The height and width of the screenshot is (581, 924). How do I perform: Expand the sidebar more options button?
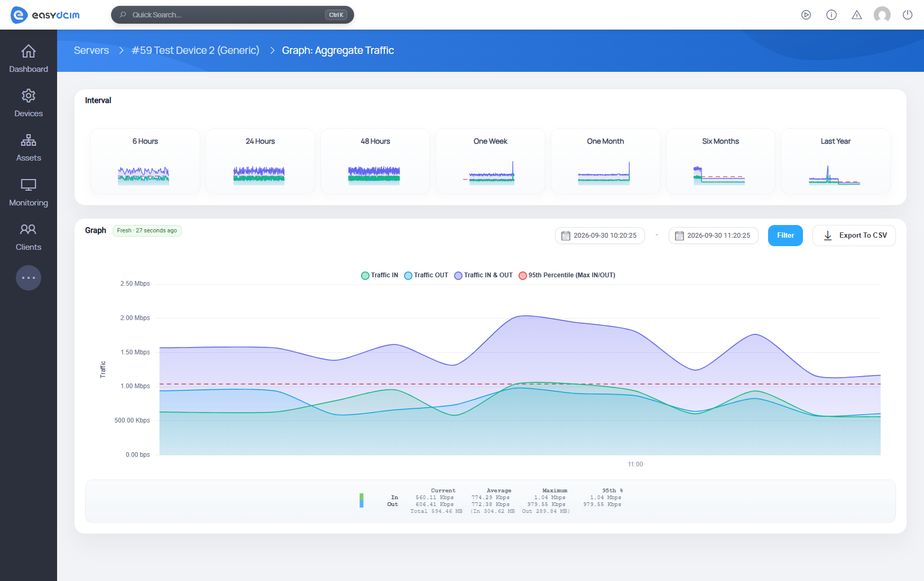(29, 278)
